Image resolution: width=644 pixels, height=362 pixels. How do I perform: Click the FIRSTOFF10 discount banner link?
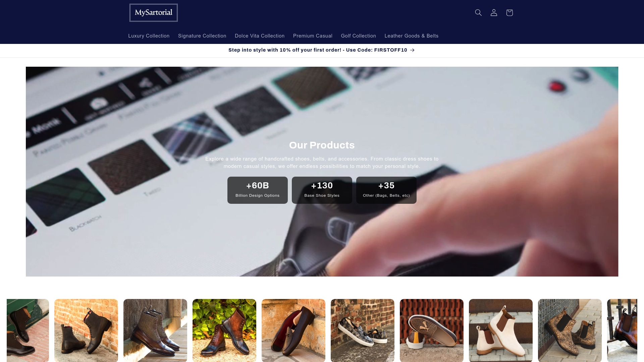tap(317, 50)
